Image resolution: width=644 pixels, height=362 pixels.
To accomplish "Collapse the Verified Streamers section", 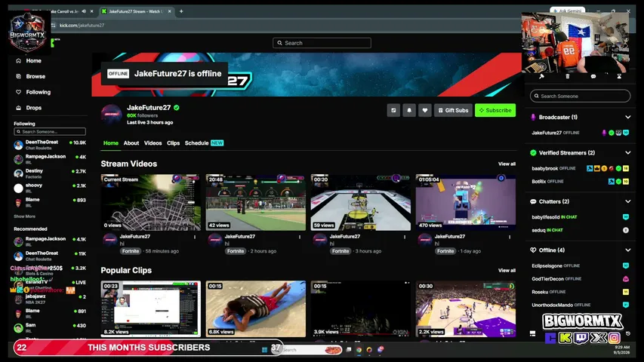I will pos(627,152).
